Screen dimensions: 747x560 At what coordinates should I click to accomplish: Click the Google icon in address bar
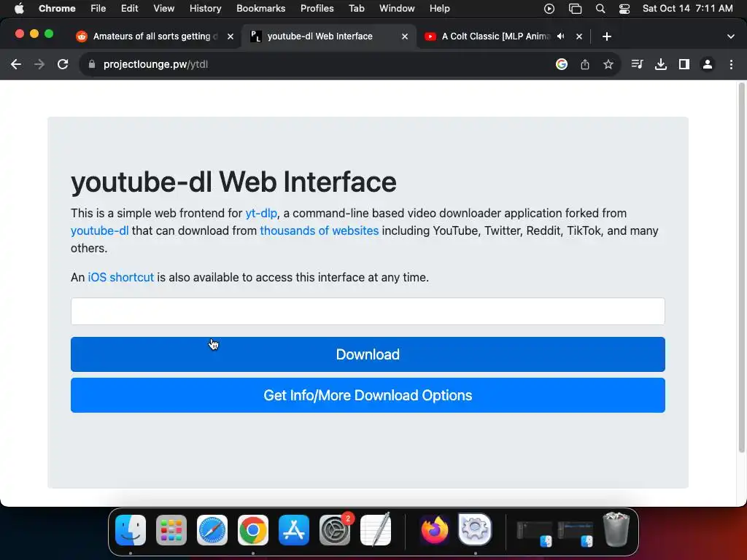click(562, 64)
